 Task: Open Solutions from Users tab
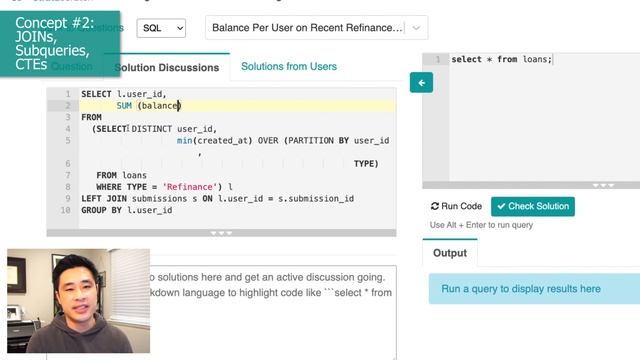click(x=289, y=66)
